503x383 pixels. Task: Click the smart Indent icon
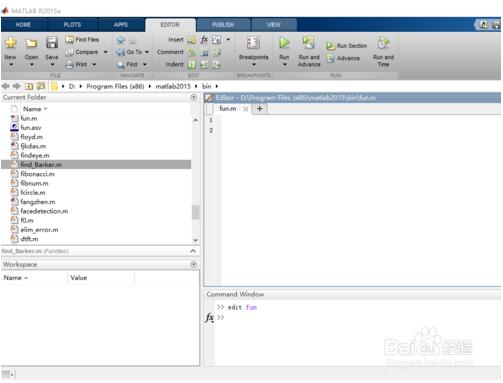(192, 64)
